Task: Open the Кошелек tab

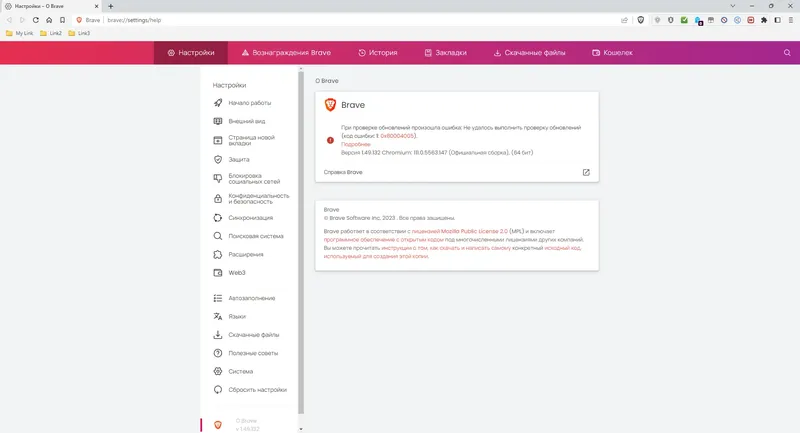Action: [x=612, y=53]
